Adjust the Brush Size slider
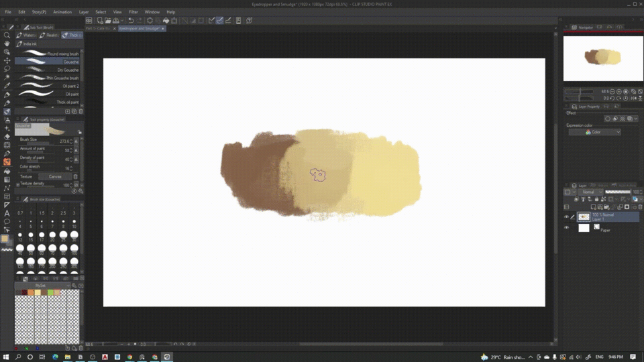The image size is (644, 362). coord(42,143)
